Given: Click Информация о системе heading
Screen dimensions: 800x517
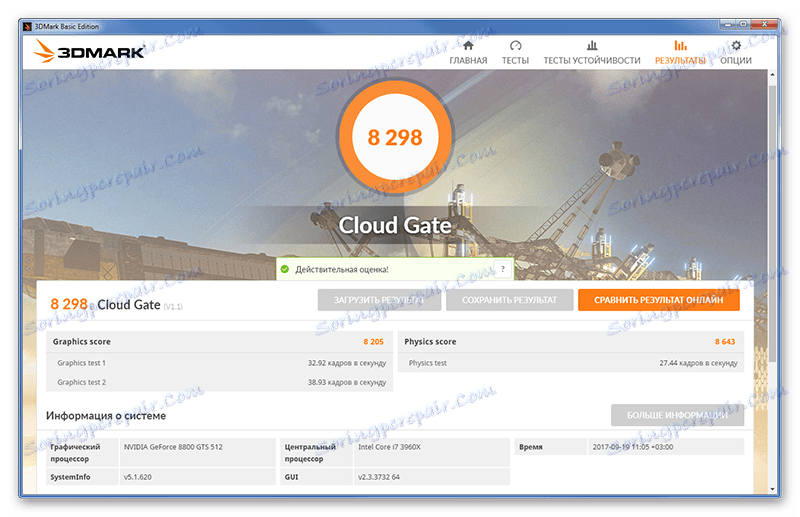Looking at the screenshot, I should [x=106, y=416].
